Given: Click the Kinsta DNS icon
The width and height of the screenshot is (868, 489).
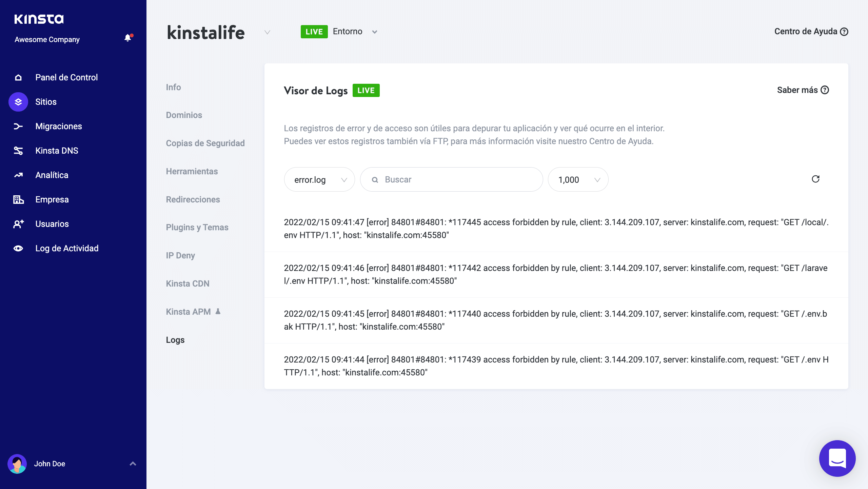Looking at the screenshot, I should click(x=18, y=151).
